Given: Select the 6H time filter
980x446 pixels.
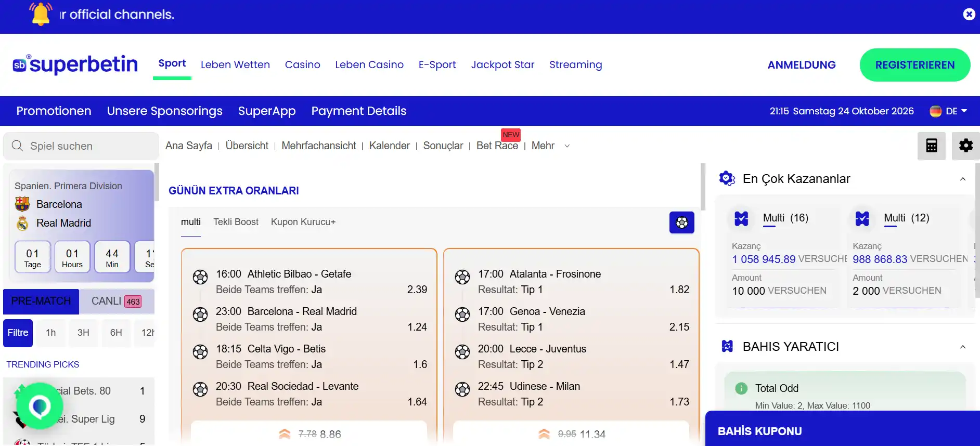Looking at the screenshot, I should [x=116, y=333].
